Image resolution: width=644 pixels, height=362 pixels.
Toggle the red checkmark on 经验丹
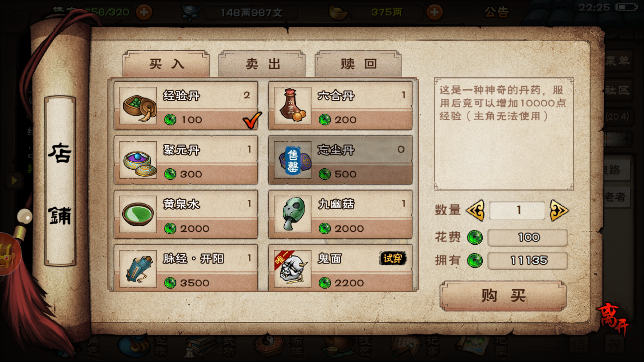point(252,120)
